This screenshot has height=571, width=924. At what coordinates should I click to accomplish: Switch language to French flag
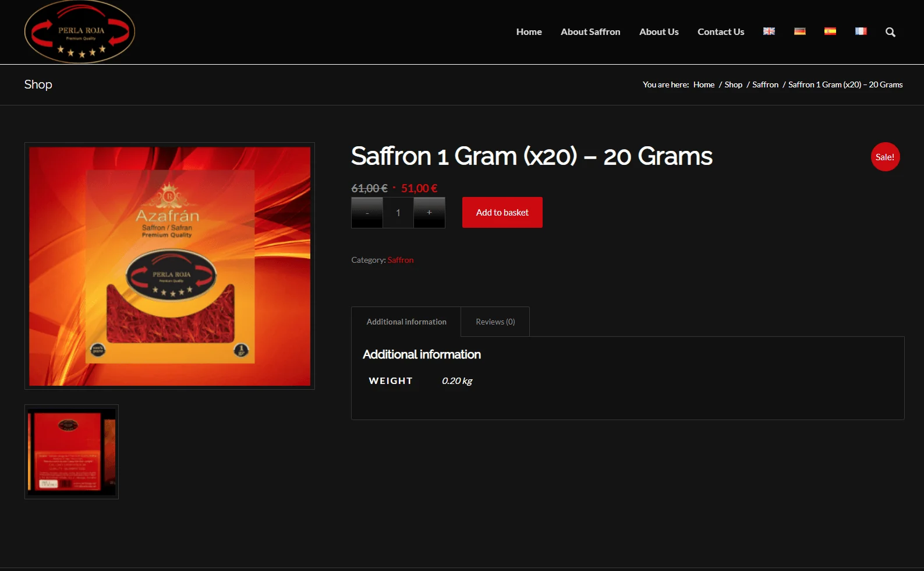pos(861,31)
